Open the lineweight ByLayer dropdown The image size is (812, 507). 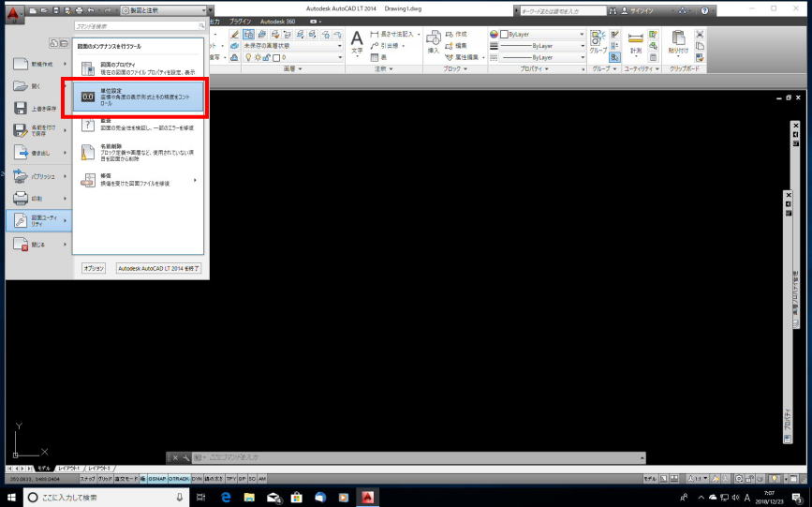pyautogui.click(x=541, y=46)
